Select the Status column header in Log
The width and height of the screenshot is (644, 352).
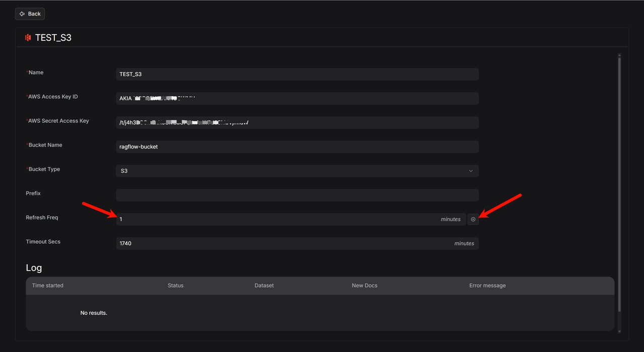coord(176,286)
